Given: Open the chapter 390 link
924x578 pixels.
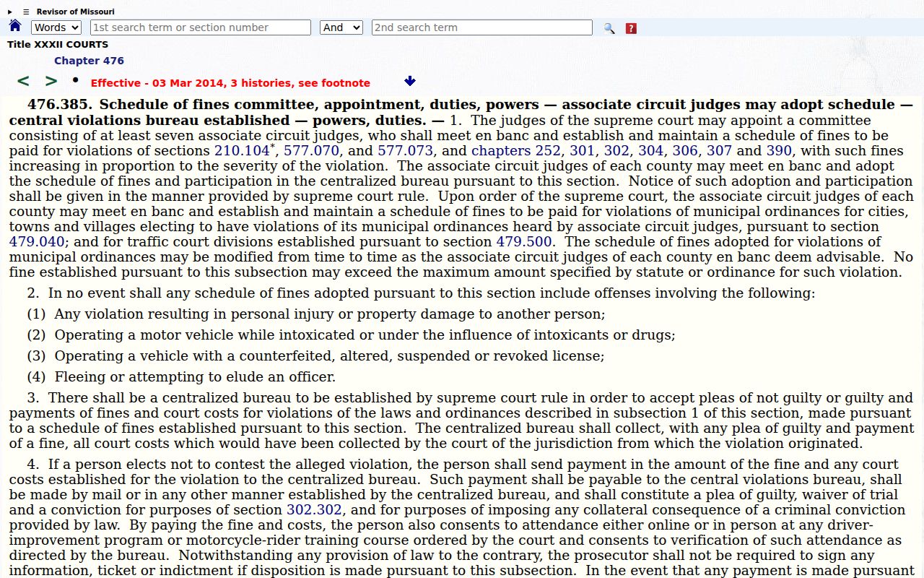Looking at the screenshot, I should (x=779, y=151).
